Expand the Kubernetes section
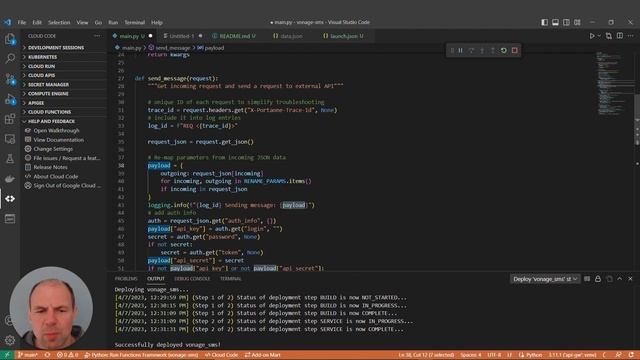This screenshot has width=640, height=360. point(64,57)
